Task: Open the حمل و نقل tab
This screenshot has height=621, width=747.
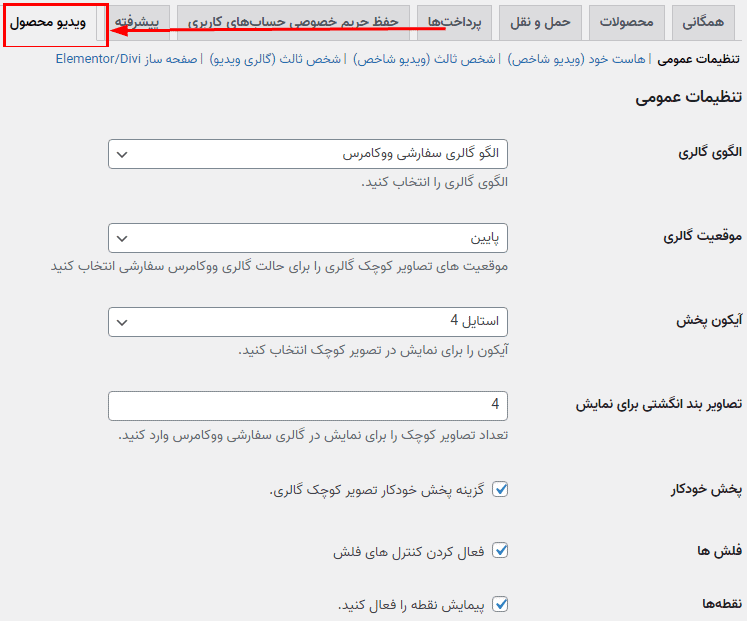Action: tap(540, 22)
